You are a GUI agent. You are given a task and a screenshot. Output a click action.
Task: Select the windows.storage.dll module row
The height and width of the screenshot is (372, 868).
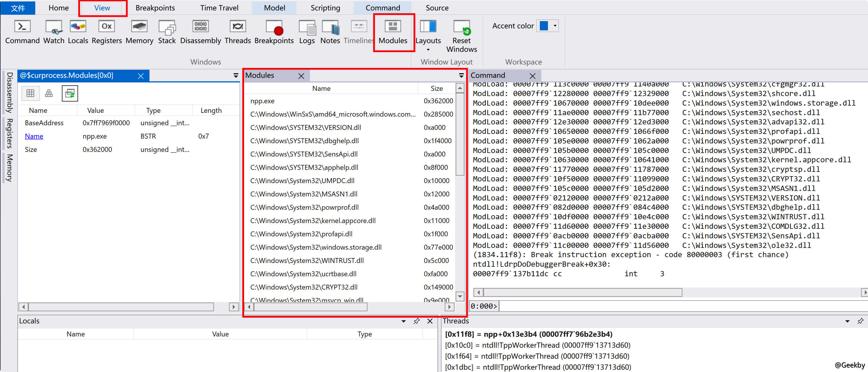(x=350, y=247)
